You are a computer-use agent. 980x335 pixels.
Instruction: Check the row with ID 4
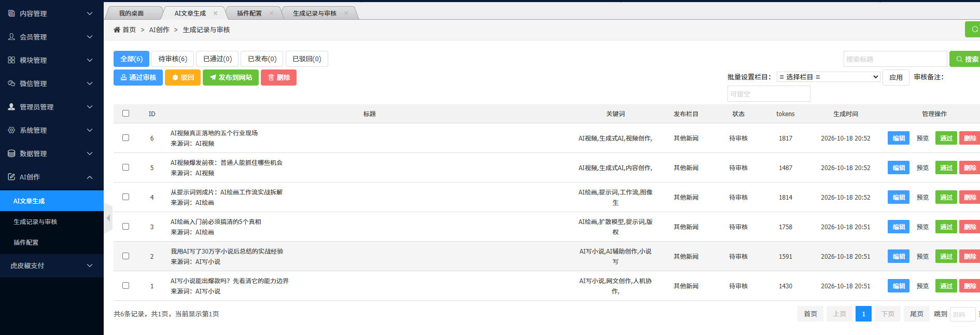tap(125, 197)
